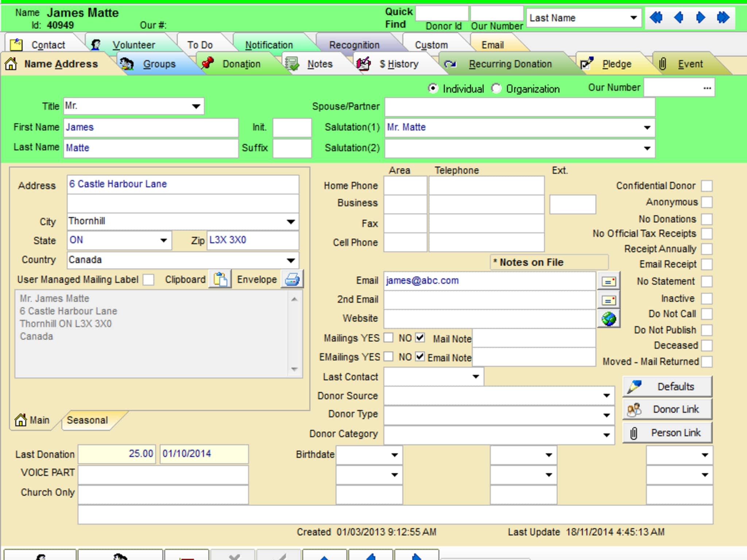Mark the Inactive checkbox

click(707, 299)
